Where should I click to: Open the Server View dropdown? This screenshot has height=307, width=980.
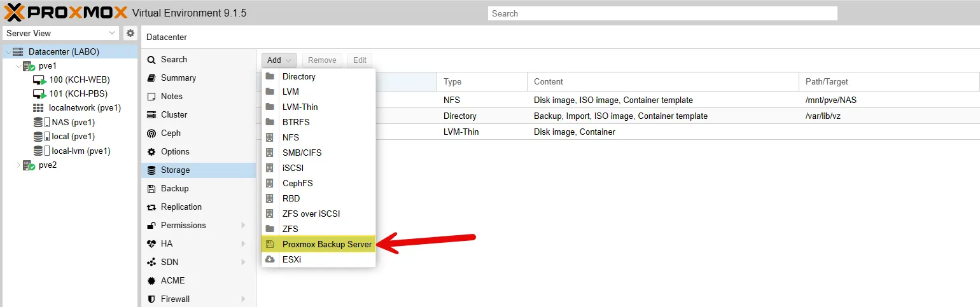[61, 33]
